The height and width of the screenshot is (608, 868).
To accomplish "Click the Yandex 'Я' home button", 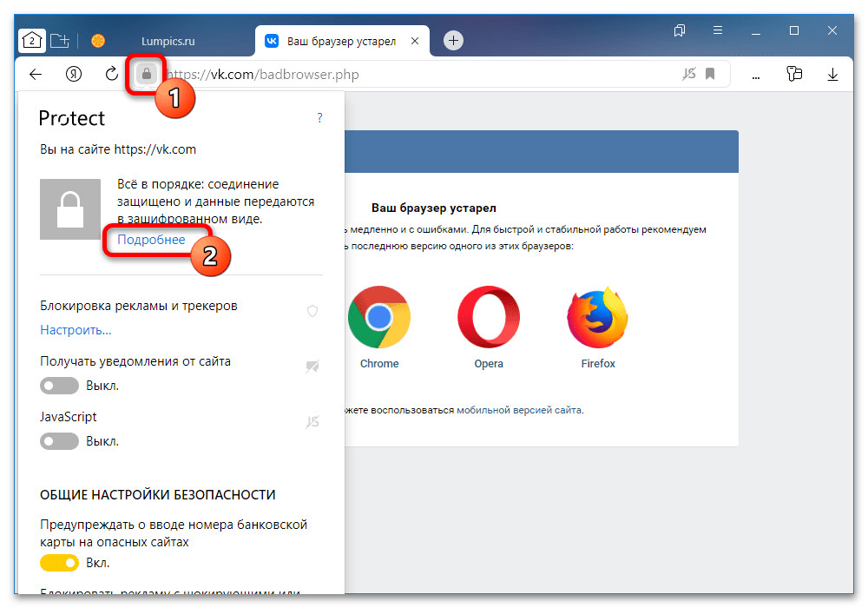I will 74,74.
